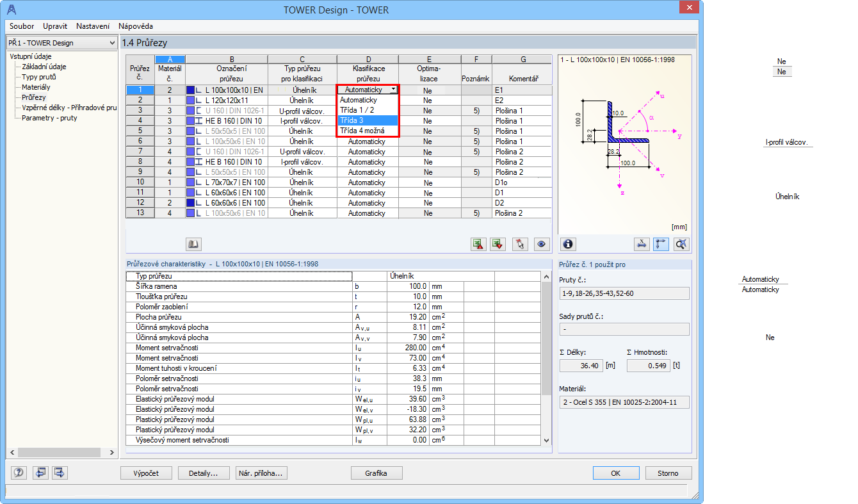Open the PŘ1 - TOWER Design case dropdown
858x504 pixels.
(x=61, y=43)
